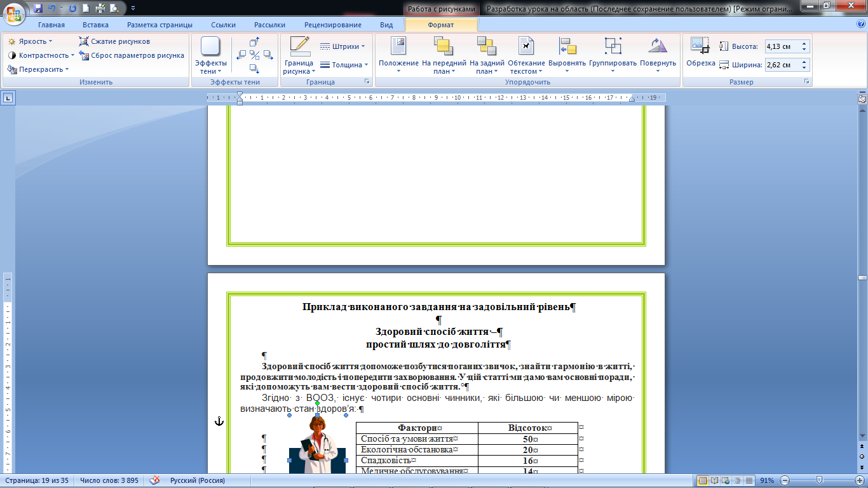Viewport: 868px width, 488px height.
Task: Open the Положение position menu
Action: [x=398, y=56]
